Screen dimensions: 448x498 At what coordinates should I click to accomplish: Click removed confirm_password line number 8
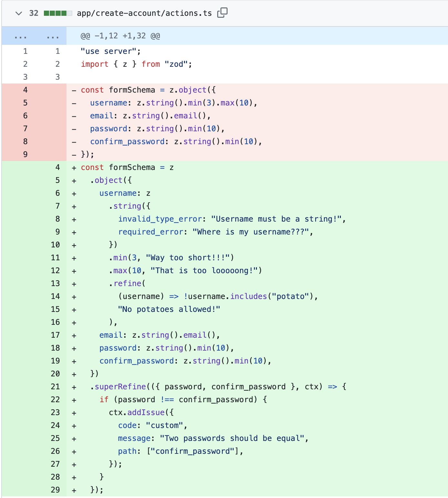point(25,142)
